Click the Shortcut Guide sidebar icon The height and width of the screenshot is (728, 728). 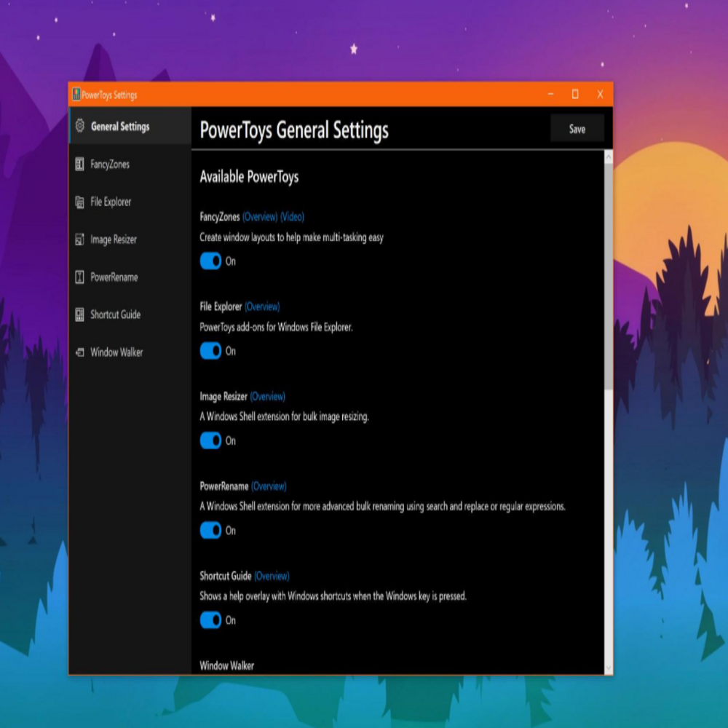point(80,314)
